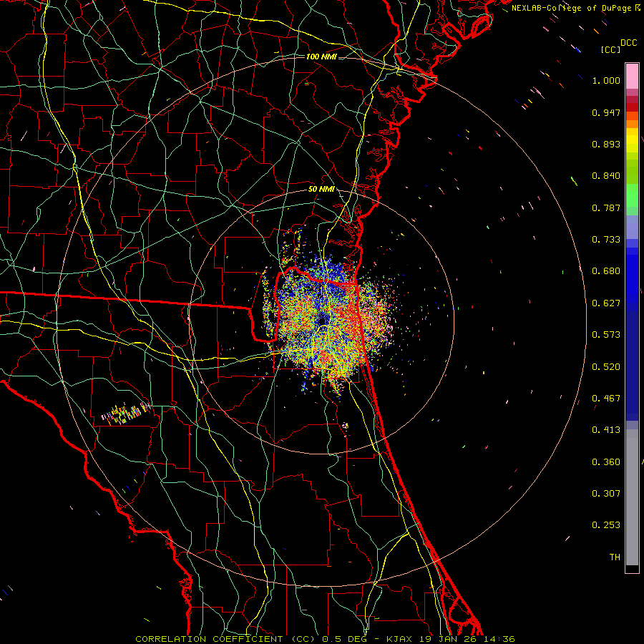Image resolution: width=644 pixels, height=644 pixels.
Task: Click the [CC] units label
Action: tap(611, 49)
